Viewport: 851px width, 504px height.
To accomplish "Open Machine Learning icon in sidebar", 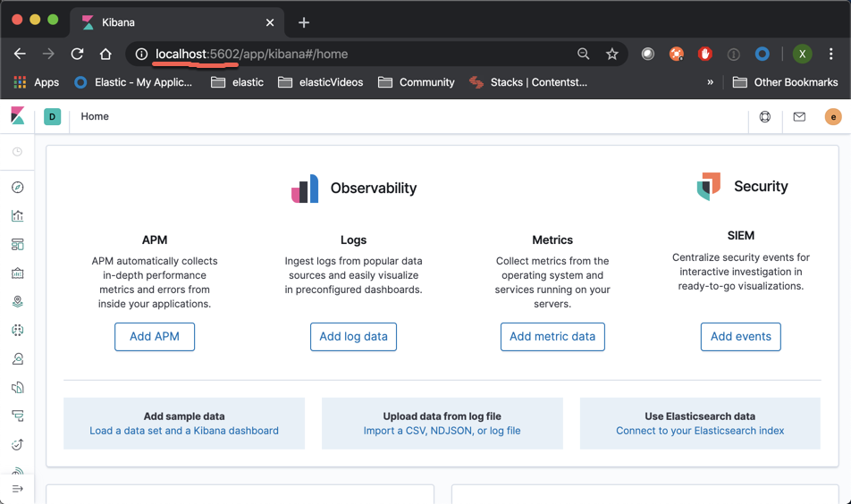I will point(17,330).
